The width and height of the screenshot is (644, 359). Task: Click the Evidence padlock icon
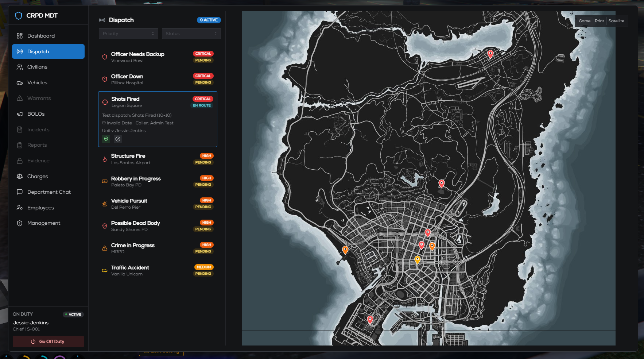20,161
